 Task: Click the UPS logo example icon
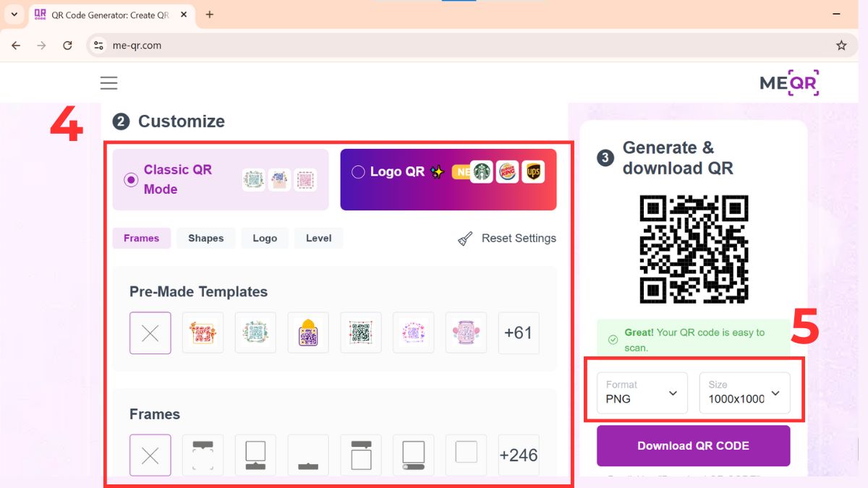533,171
